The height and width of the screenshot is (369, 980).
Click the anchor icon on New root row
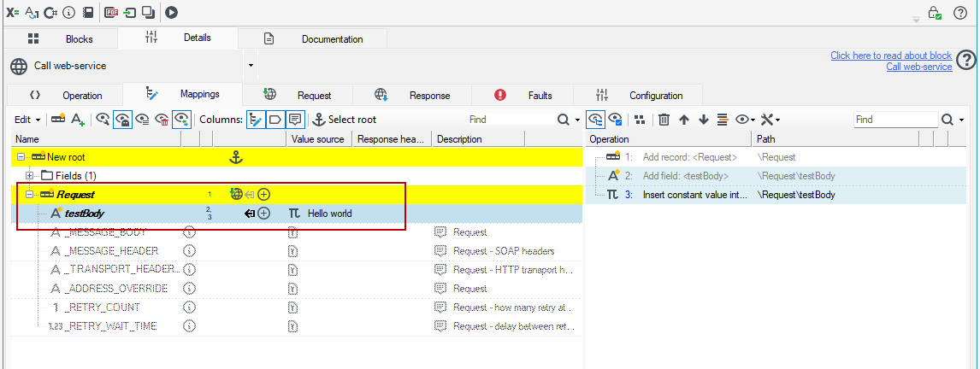[x=236, y=157]
